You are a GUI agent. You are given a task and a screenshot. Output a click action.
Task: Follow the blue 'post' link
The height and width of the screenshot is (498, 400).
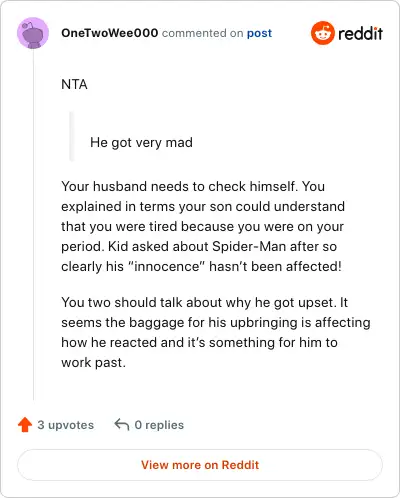[x=259, y=33]
